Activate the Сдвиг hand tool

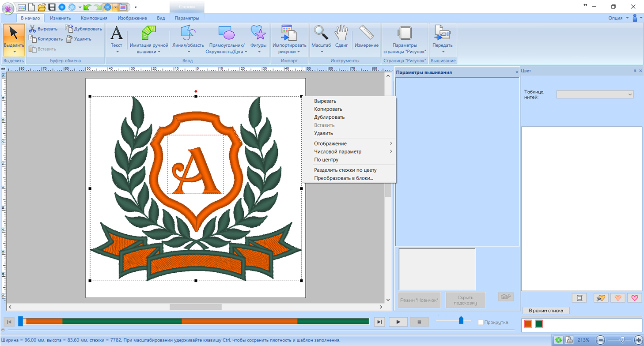[x=341, y=34]
